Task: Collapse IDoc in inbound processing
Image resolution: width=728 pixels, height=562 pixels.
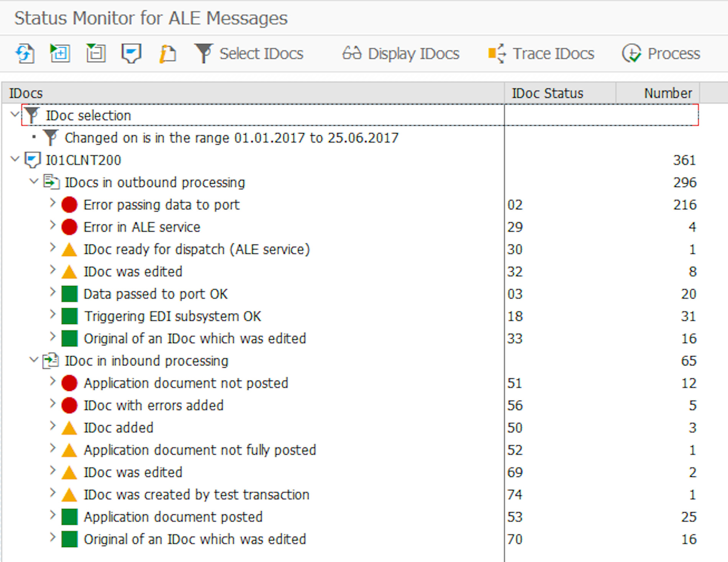Action: (x=34, y=360)
